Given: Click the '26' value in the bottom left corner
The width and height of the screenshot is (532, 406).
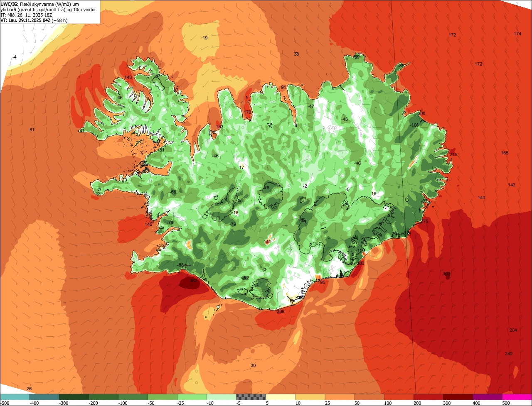Looking at the screenshot, I should pyautogui.click(x=29, y=389).
